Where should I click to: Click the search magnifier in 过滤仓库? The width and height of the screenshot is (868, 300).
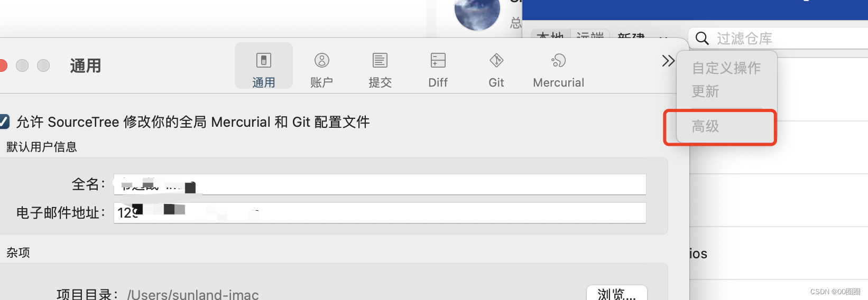[702, 38]
